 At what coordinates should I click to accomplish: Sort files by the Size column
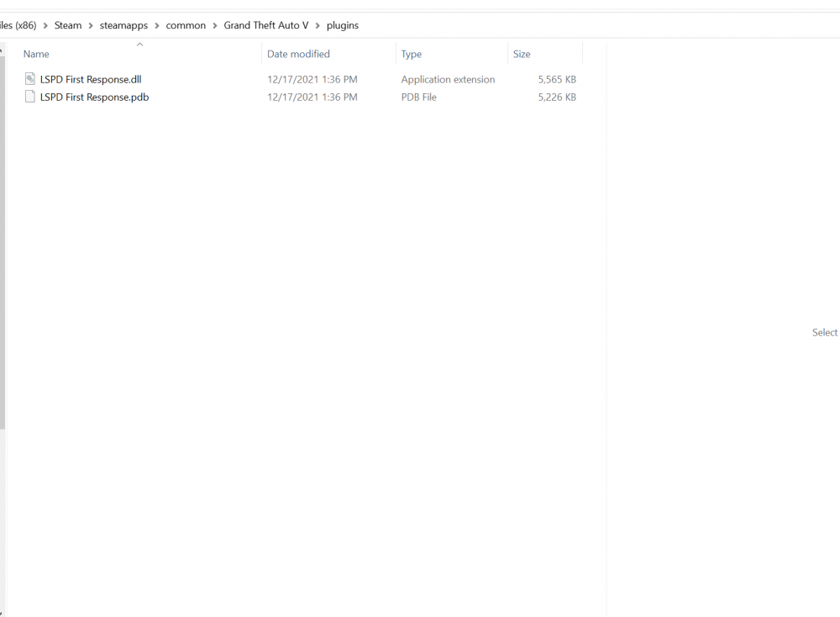coord(522,54)
